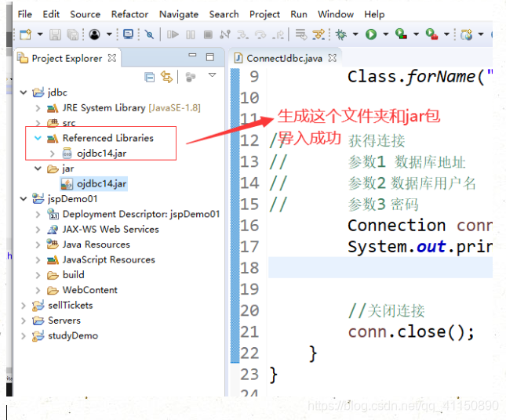Select the sellTickets project

pos(63,306)
